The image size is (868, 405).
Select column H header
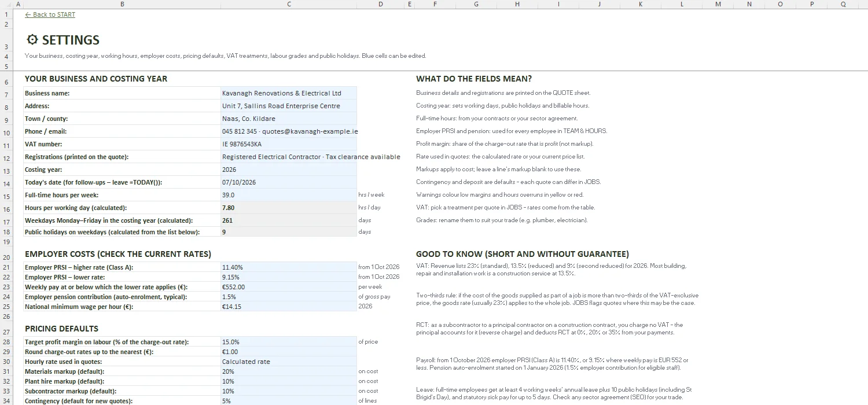pos(517,4)
